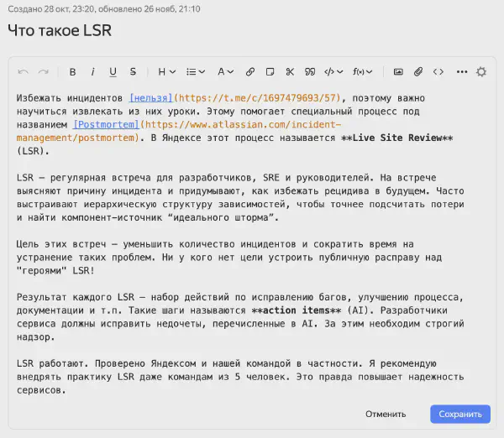Click the scissors cut icon
Viewport: 504px width, 438px height.
click(x=290, y=72)
